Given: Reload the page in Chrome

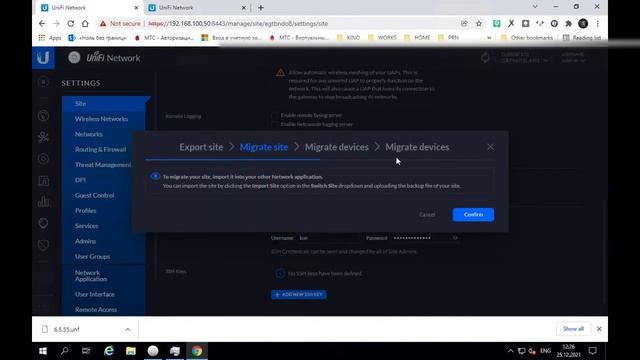Looking at the screenshot, I should pyautogui.click(x=71, y=24).
